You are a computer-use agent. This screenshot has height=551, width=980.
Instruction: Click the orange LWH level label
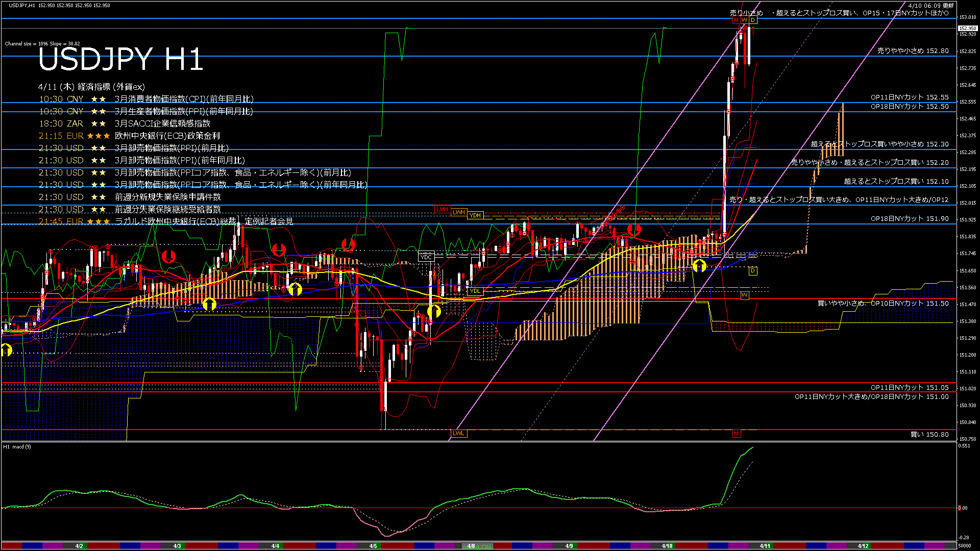(x=459, y=212)
